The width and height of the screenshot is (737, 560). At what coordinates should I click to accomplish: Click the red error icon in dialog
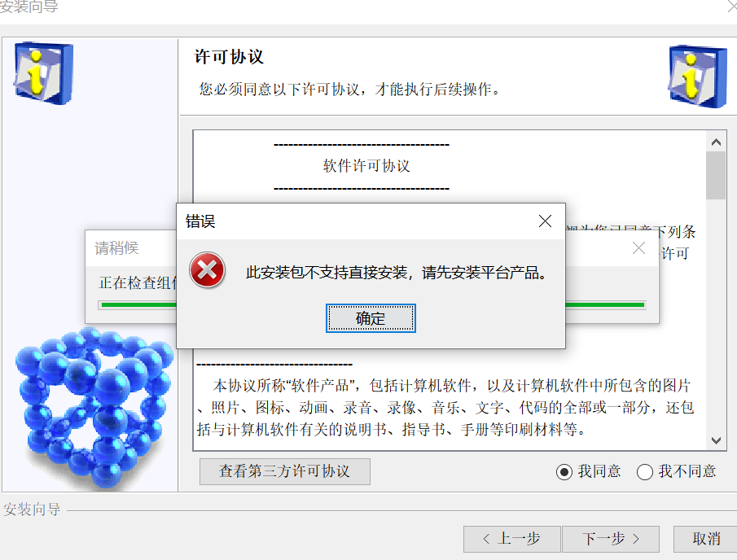tap(208, 270)
